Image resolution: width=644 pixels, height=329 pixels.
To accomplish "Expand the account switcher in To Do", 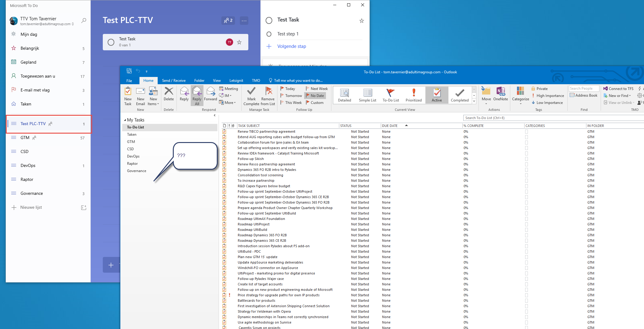I will (x=73, y=24).
